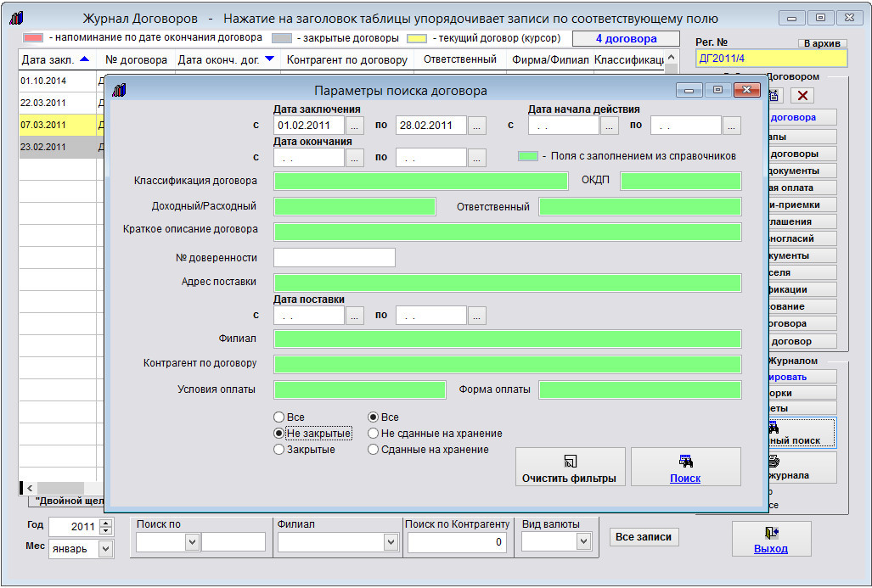Open the Вид валюты dropdown
Viewport: 872px width, 588px height.
[x=583, y=541]
